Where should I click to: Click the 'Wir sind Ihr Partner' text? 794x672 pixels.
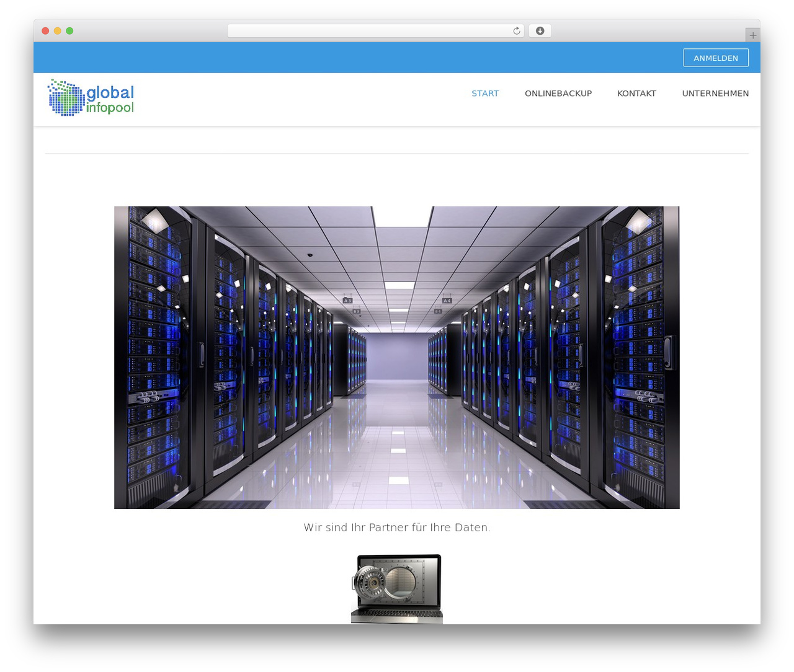(x=397, y=528)
